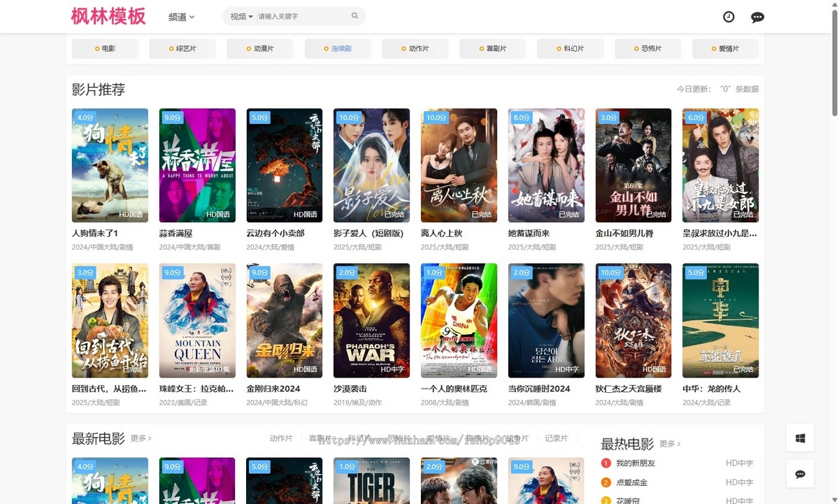Filter newest movies by 动作片
The width and height of the screenshot is (839, 504).
point(281,438)
